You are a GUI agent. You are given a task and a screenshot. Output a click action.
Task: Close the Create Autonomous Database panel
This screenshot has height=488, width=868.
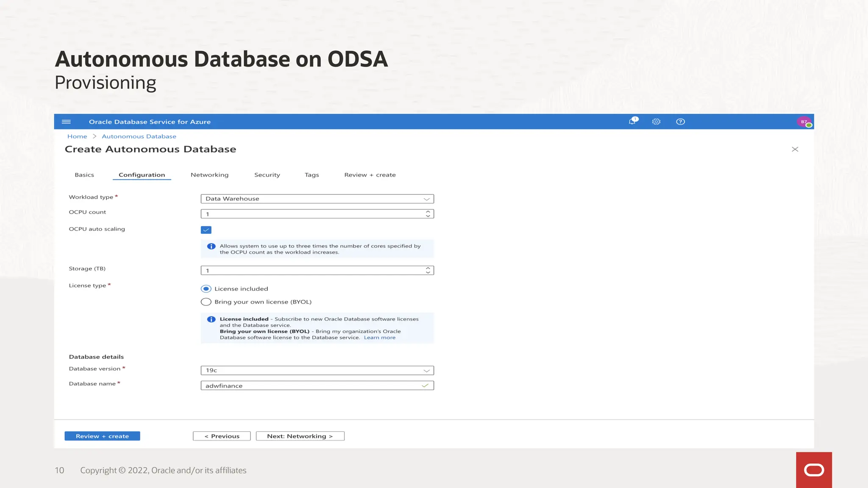pos(795,149)
